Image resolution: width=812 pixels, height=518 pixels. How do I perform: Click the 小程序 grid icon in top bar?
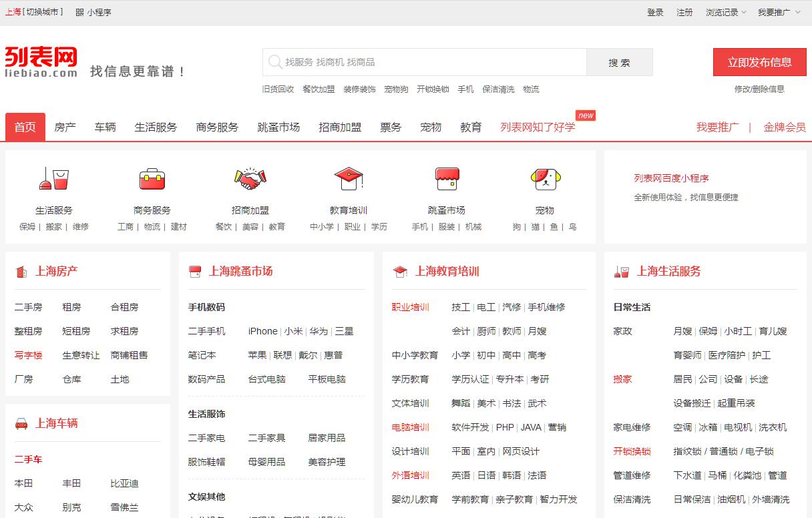pos(80,12)
